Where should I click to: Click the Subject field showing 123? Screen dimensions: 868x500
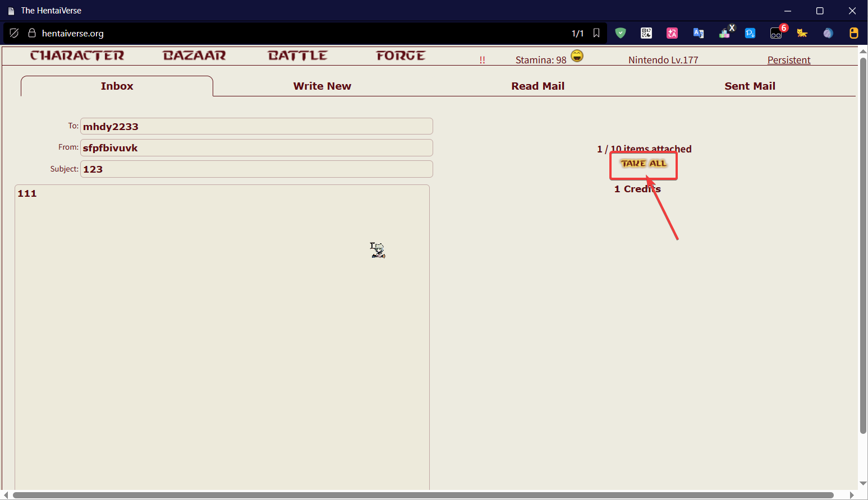pos(256,169)
